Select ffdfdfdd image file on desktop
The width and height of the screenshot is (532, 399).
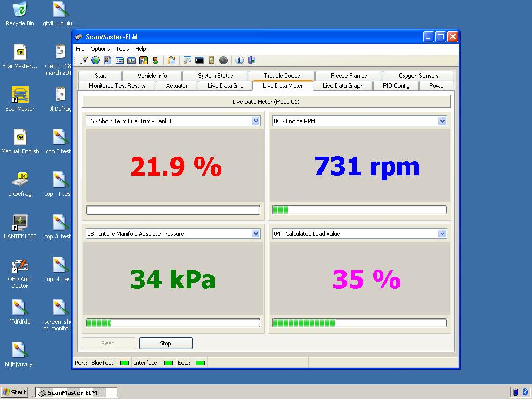pos(20,312)
